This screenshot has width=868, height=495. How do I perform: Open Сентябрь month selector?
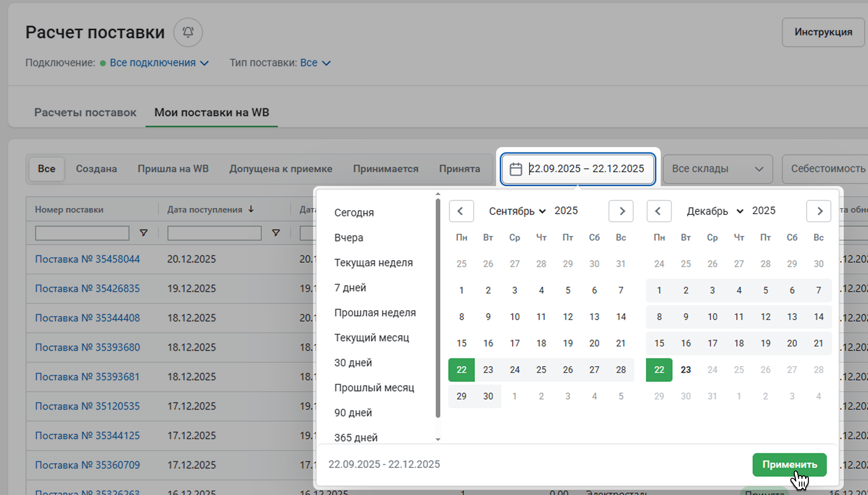pyautogui.click(x=517, y=211)
